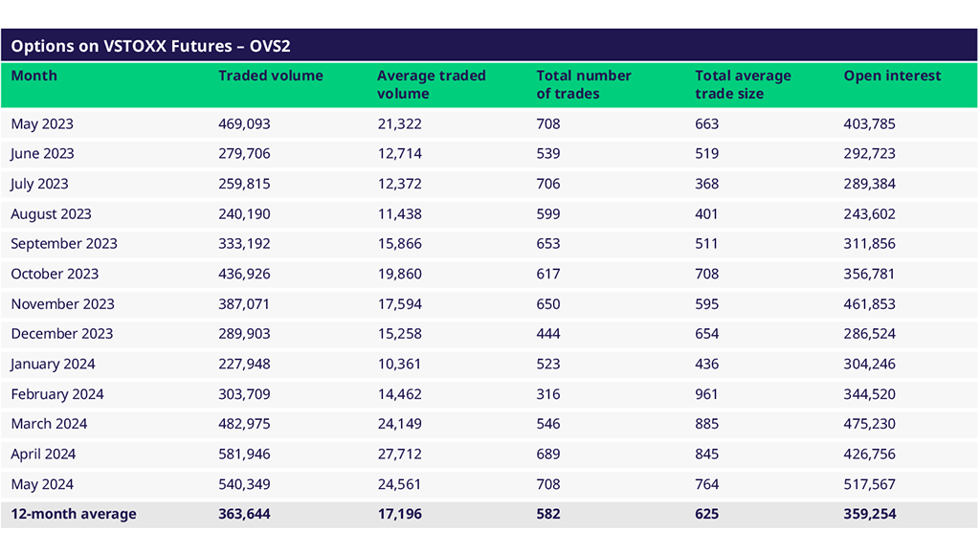Image resolution: width=980 pixels, height=554 pixels.
Task: Click the September 2023 open interest 311,856
Action: [x=870, y=244]
